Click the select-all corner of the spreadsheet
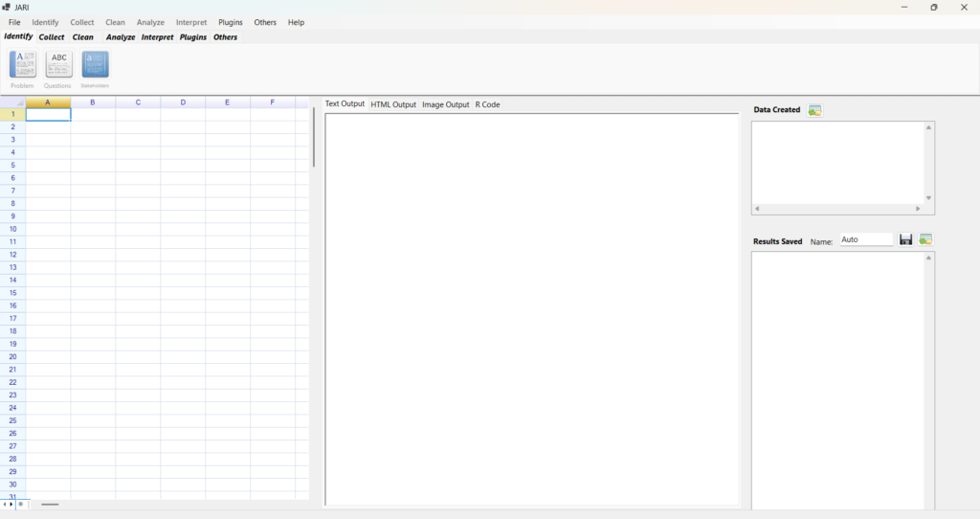This screenshot has height=519, width=980. click(12, 102)
